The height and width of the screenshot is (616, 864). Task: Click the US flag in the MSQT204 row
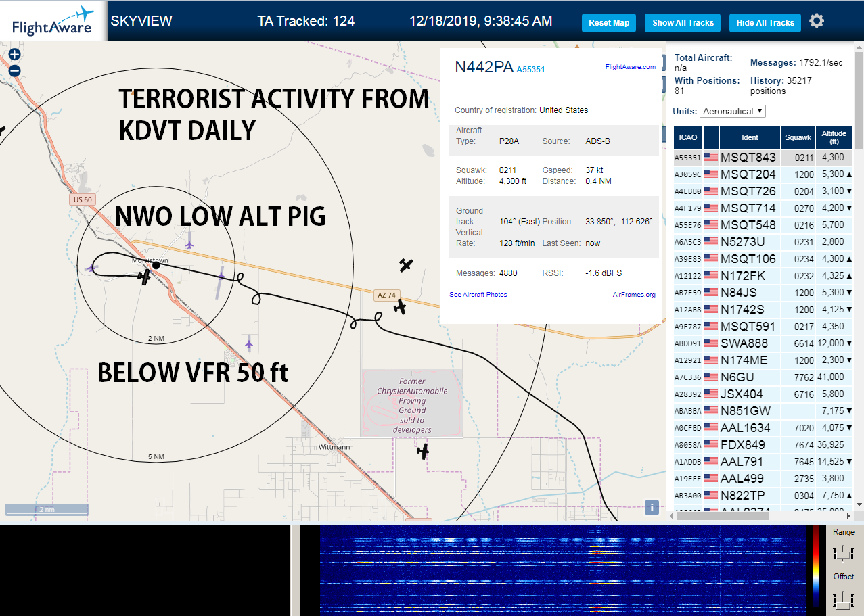point(711,174)
